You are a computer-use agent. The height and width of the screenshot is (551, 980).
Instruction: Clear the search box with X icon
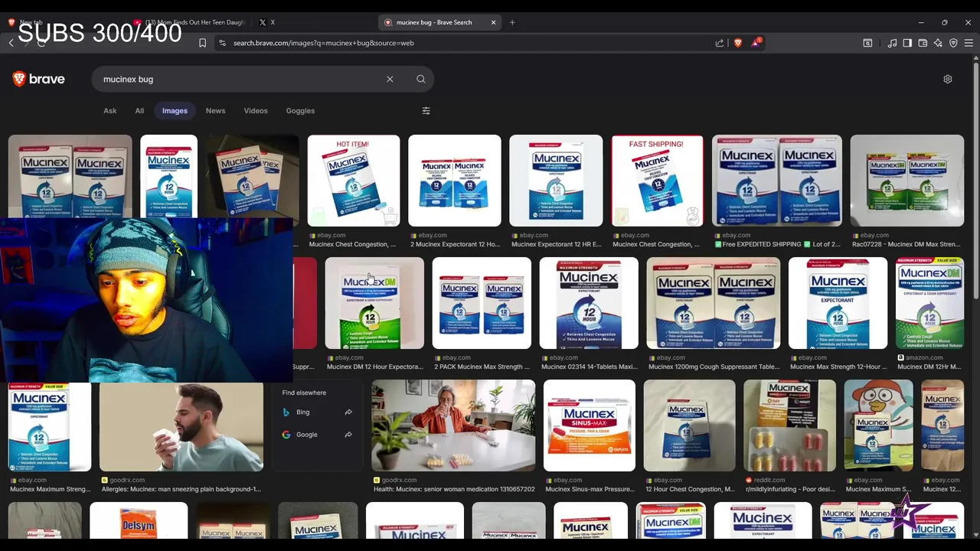390,79
